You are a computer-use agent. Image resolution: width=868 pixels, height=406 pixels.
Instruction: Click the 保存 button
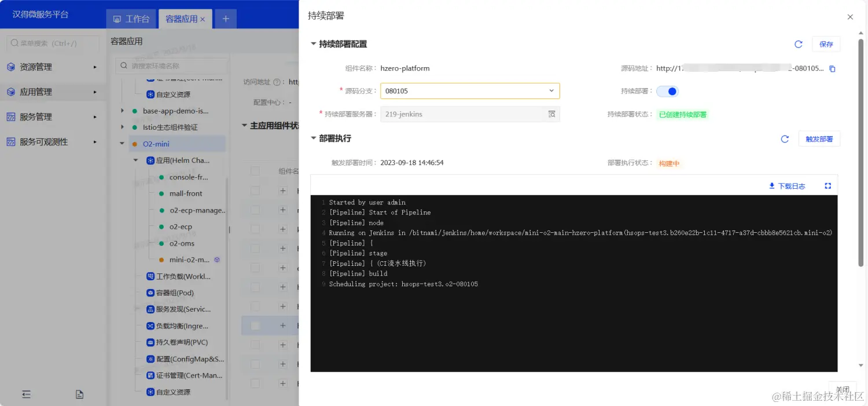pos(826,44)
